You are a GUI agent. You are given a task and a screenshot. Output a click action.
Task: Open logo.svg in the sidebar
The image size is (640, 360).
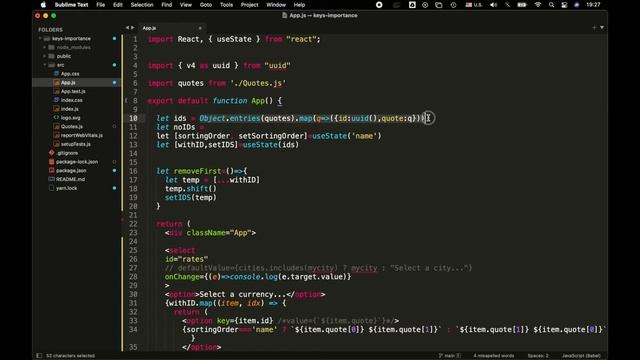coord(71,118)
